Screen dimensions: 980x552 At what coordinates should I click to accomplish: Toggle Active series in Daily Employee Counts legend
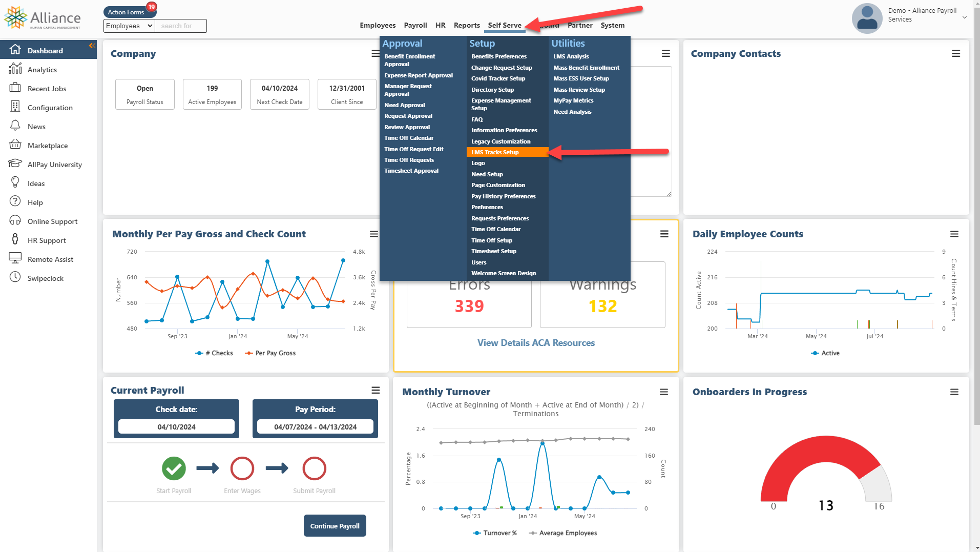825,353
